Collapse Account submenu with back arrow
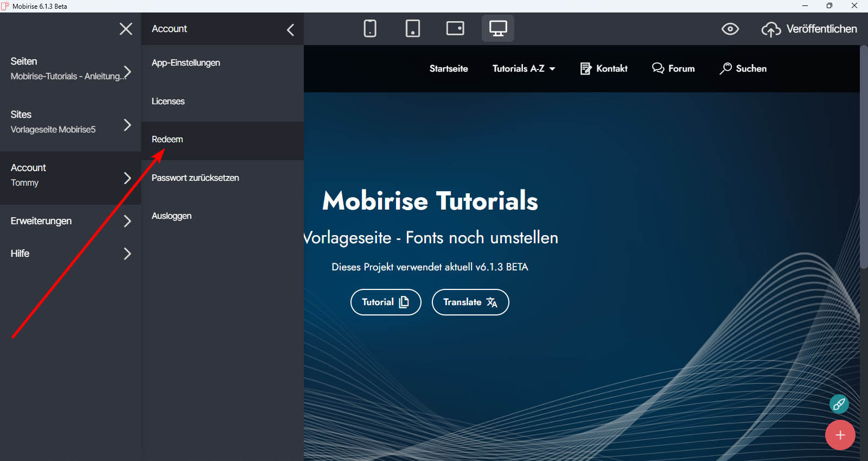This screenshot has height=461, width=868. (x=290, y=30)
